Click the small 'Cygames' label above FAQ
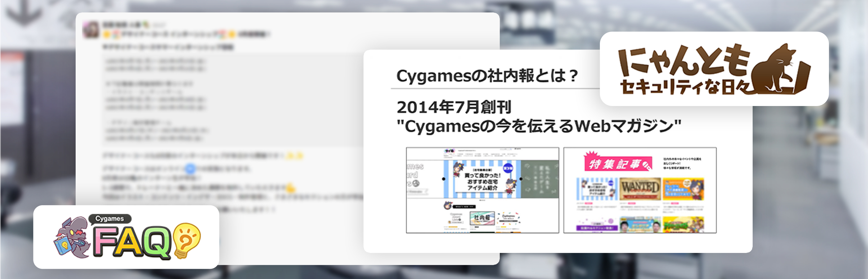 click(109, 219)
